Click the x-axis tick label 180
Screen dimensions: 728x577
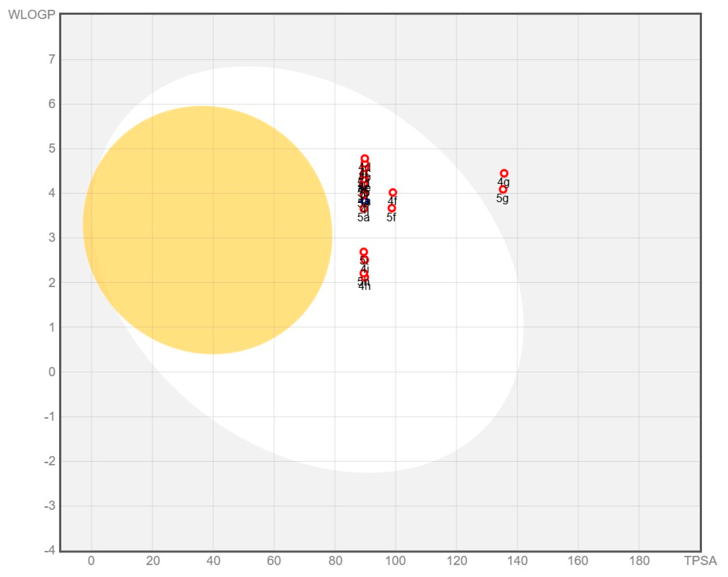(639, 561)
